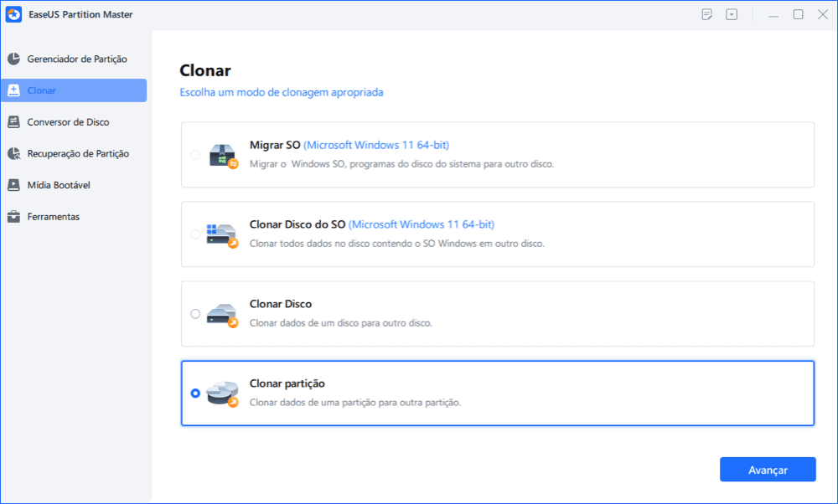Click Microsoft Windows 11 64-bit beside Clonar Disco do SO
The image size is (838, 504).
pos(422,224)
